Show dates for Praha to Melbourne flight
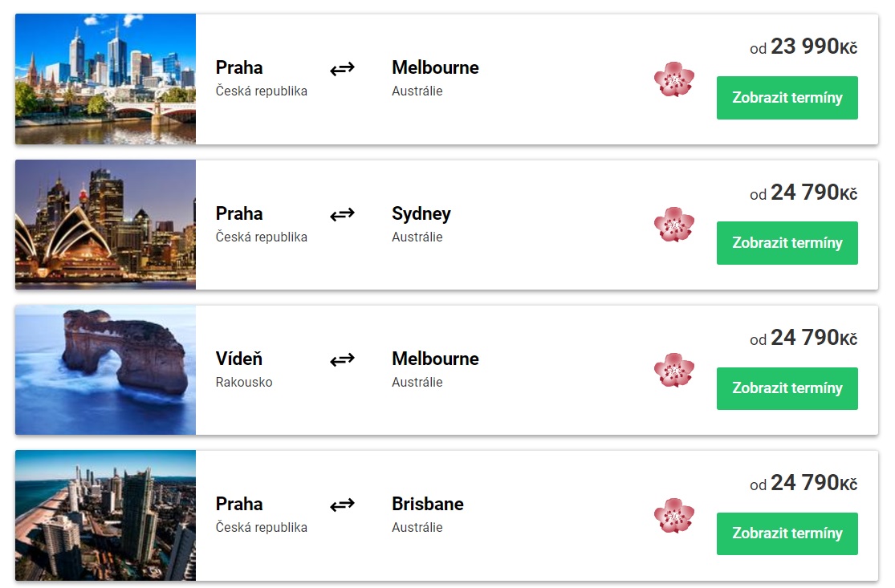Screen dimensions: 895x588 point(787,98)
